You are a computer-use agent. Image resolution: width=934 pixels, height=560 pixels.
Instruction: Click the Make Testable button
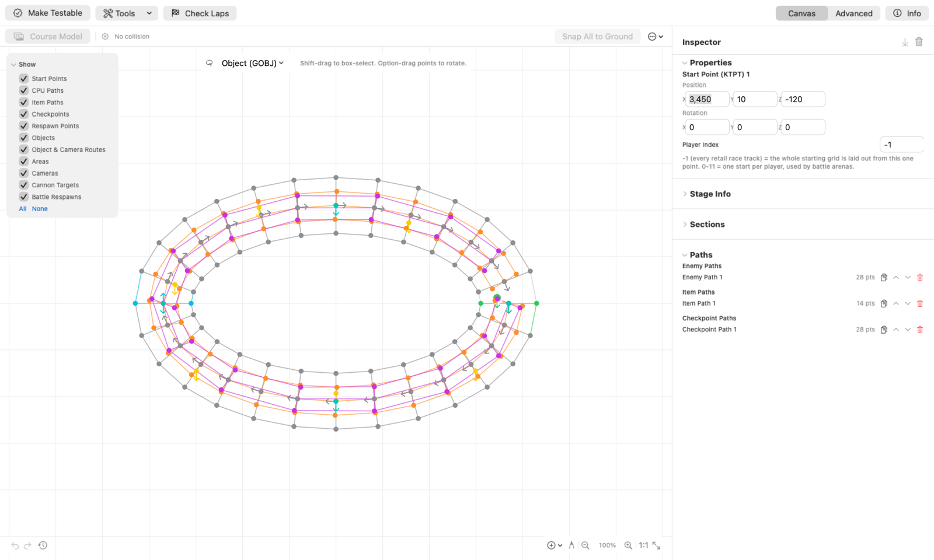(x=48, y=13)
